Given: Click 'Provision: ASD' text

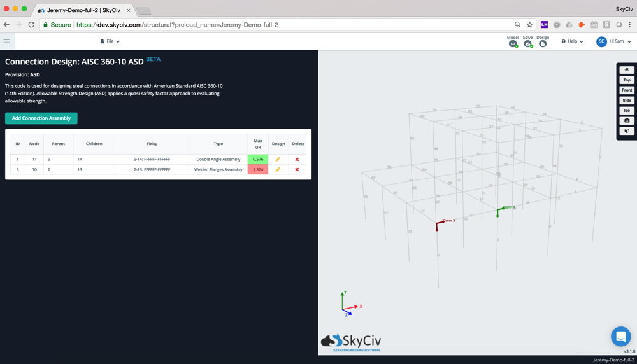Looking at the screenshot, I should click(22, 74).
